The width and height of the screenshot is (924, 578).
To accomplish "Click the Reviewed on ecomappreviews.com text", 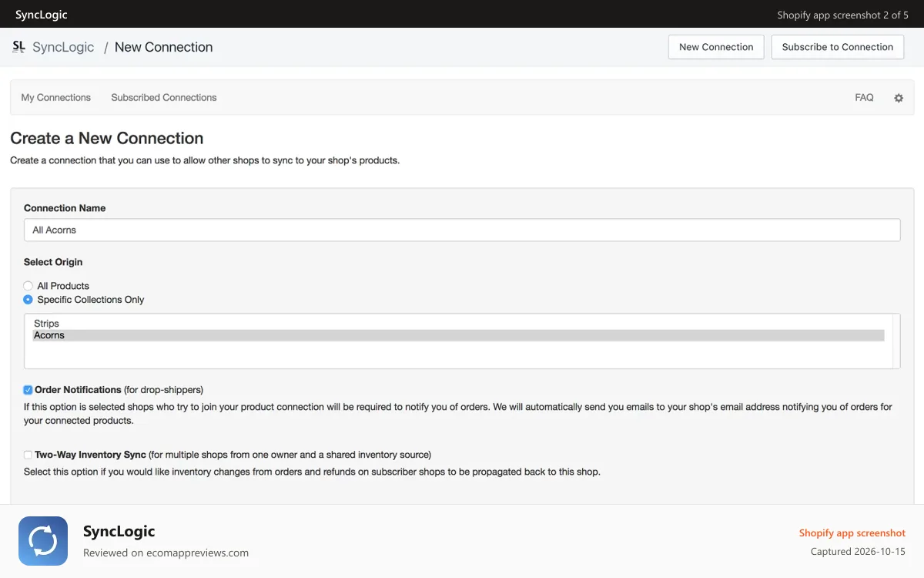I will (x=166, y=553).
